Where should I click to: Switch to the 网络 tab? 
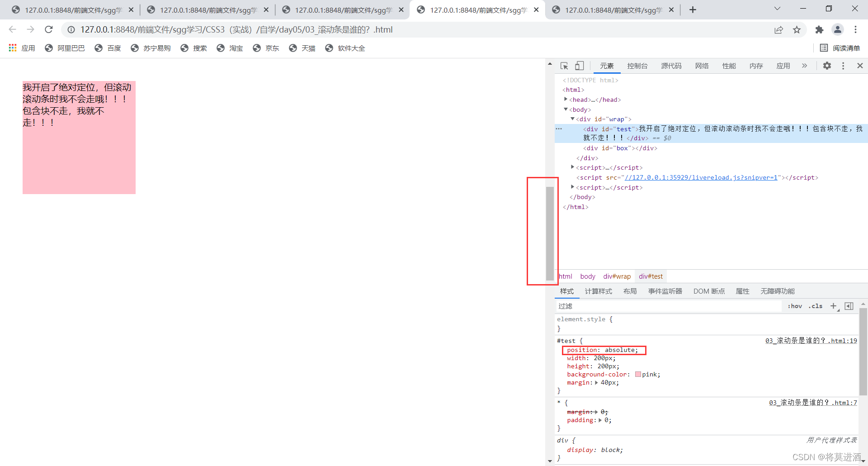pyautogui.click(x=702, y=66)
